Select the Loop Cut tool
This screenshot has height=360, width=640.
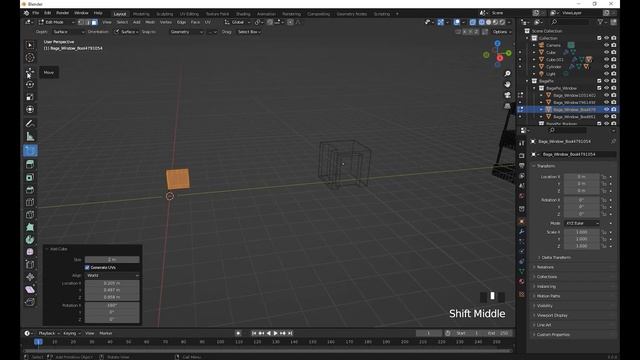pos(30,202)
